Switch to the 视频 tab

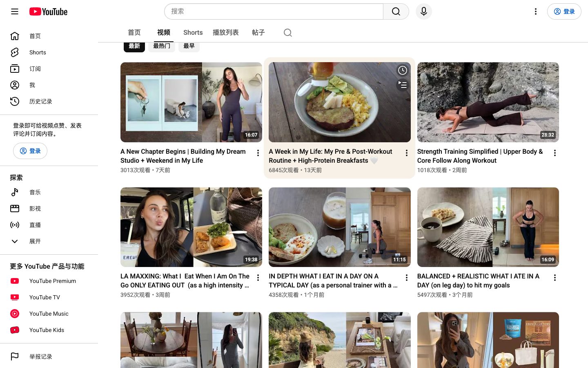[164, 33]
